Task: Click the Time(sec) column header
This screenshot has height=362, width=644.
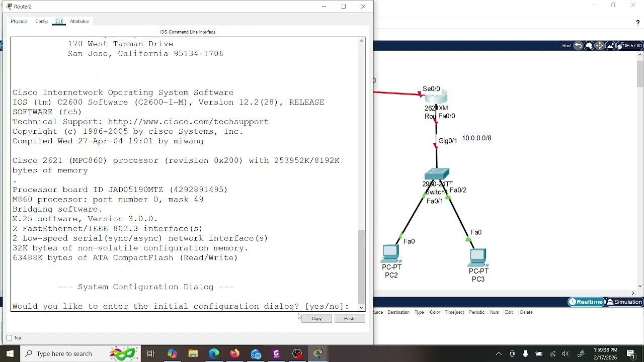Action: [x=454, y=312]
